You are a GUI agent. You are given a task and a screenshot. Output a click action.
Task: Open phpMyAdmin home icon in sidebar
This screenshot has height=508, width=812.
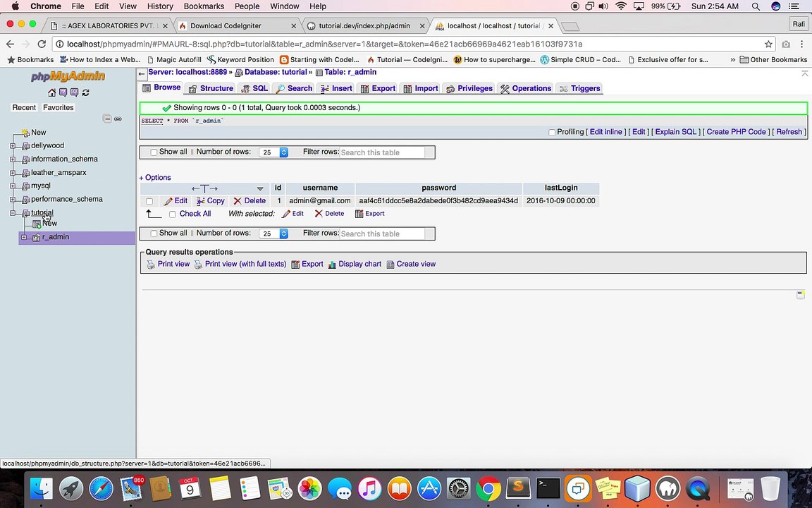point(51,92)
